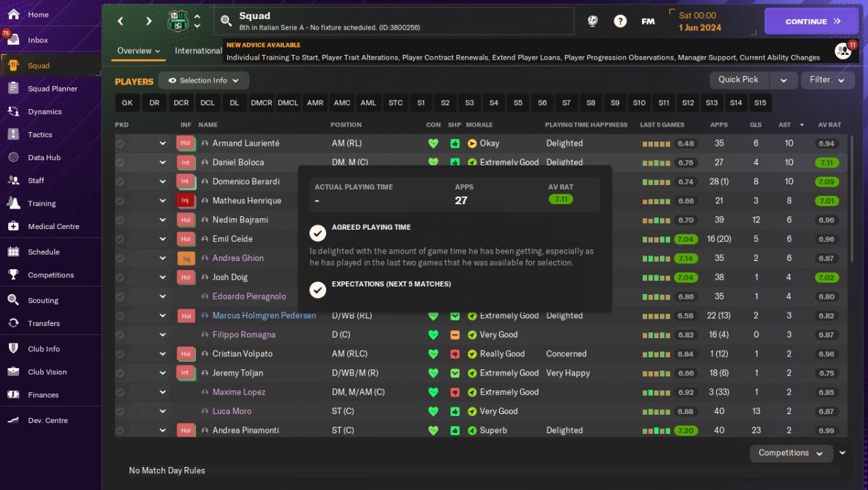Open the Schedule calendar icon
The image size is (868, 490).
pyautogui.click(x=13, y=252)
